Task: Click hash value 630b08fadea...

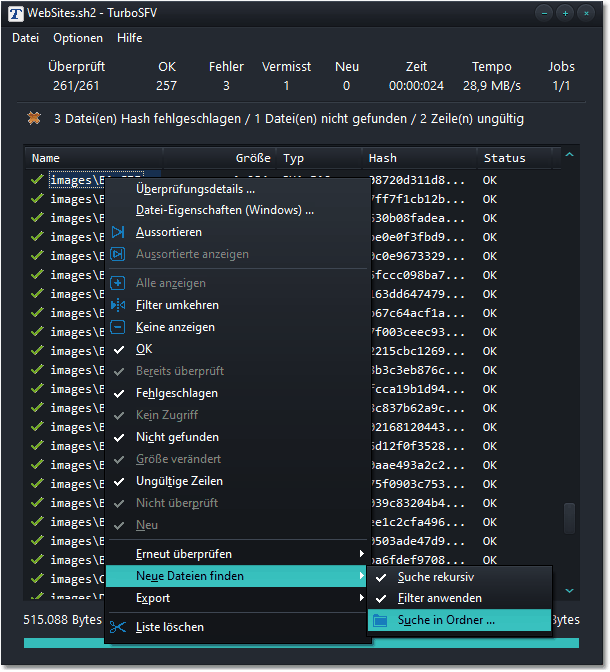Action: (417, 218)
